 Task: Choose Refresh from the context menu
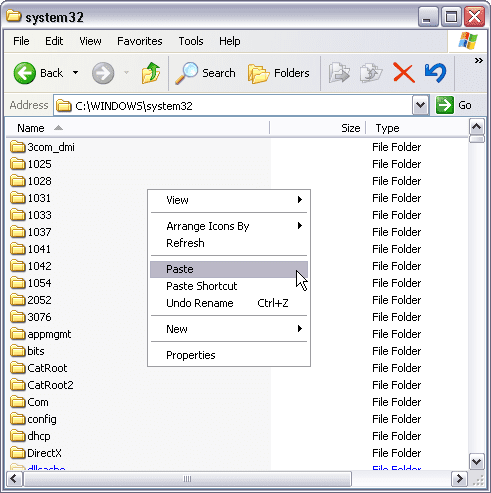click(229, 243)
